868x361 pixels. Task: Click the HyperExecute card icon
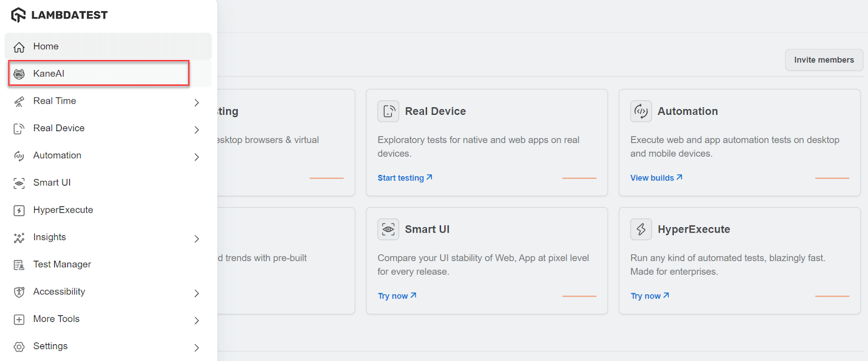641,229
